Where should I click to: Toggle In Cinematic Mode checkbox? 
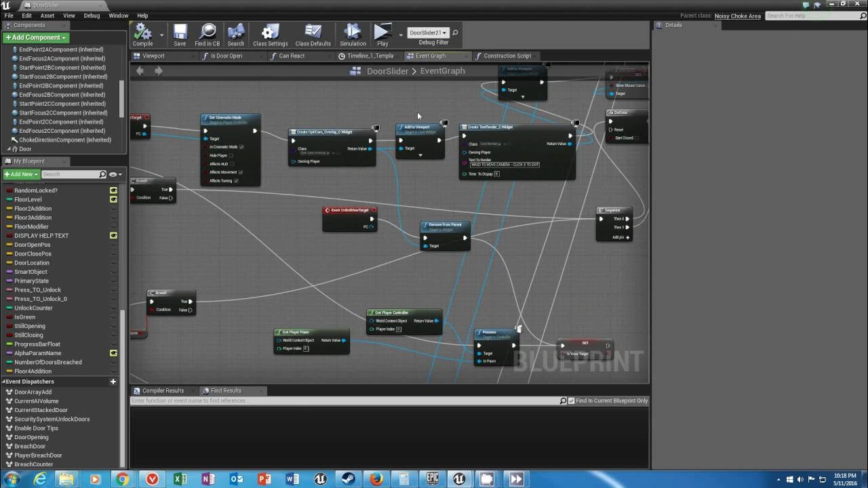coord(241,147)
